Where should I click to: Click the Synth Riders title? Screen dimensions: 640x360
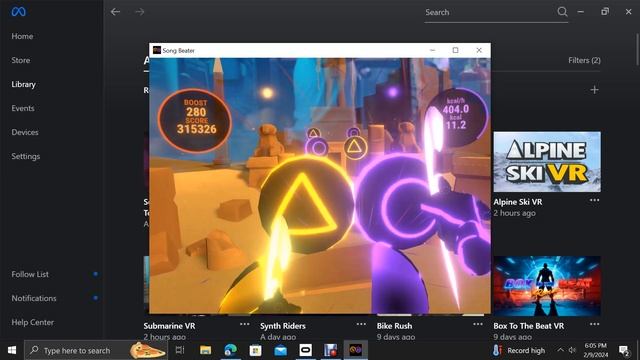click(282, 326)
